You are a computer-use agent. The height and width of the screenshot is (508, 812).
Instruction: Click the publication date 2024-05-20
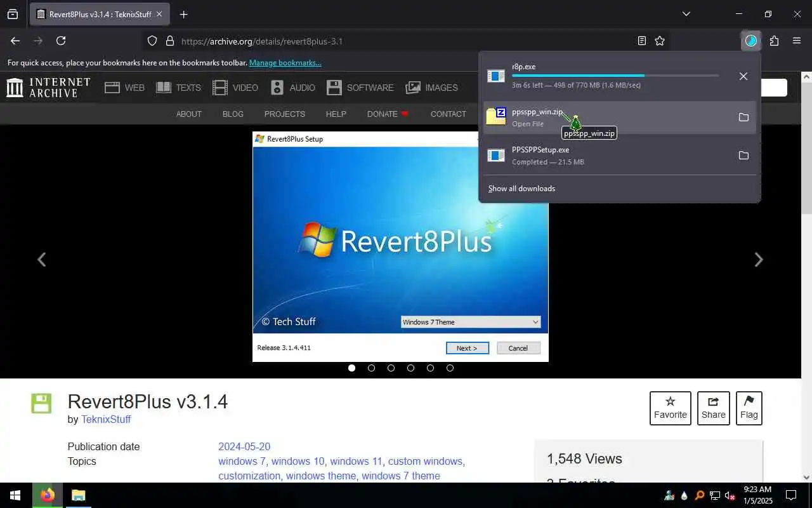coord(244,447)
